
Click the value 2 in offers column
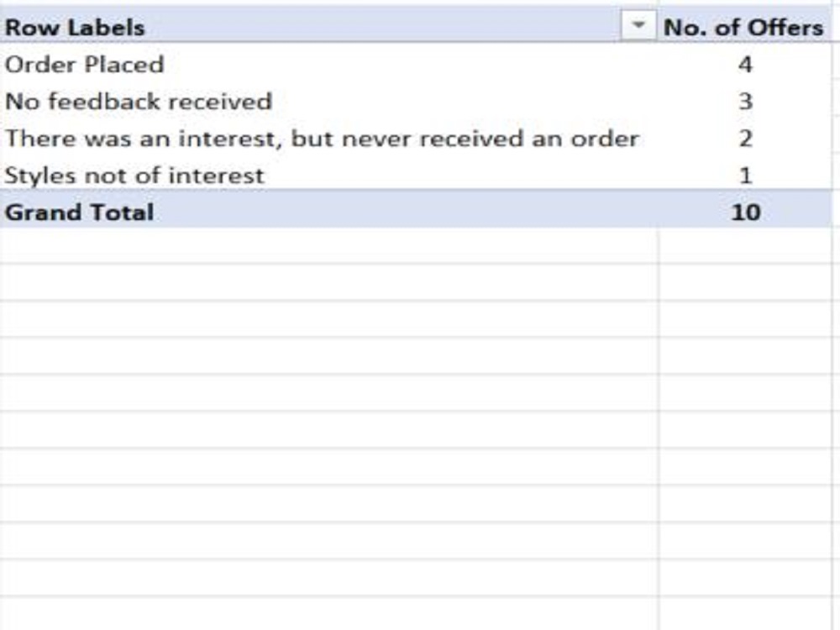coord(745,139)
